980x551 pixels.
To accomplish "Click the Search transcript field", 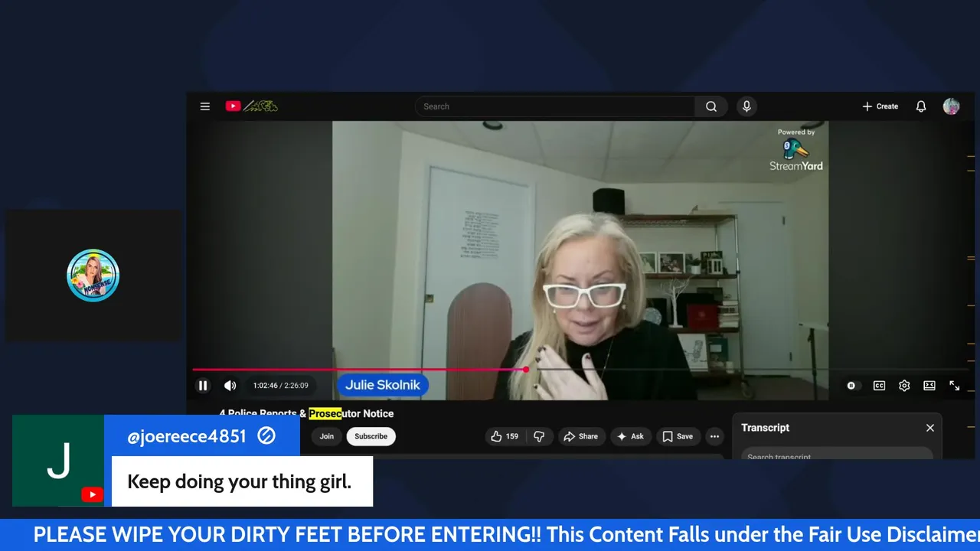I will pos(837,455).
